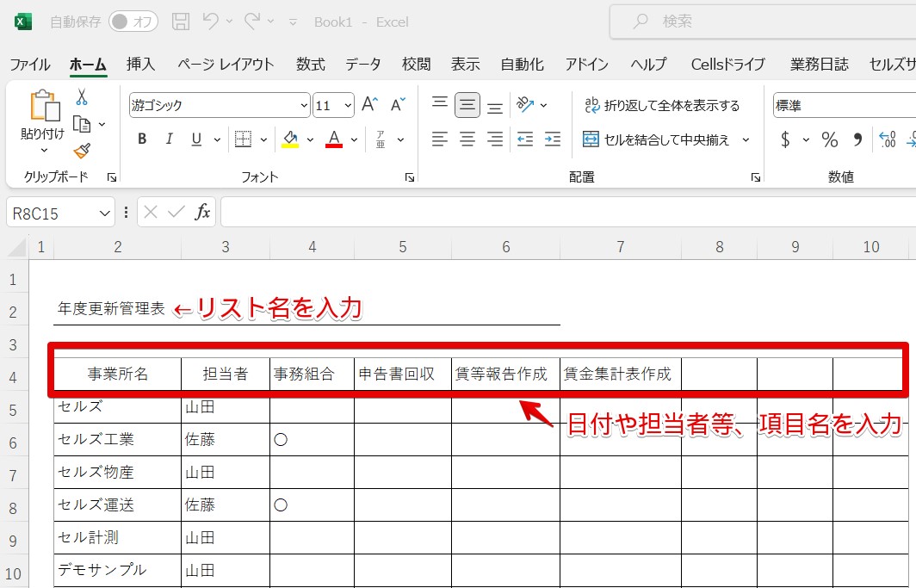The height and width of the screenshot is (588, 916).
Task: Click the Borders grid icon
Action: click(x=243, y=139)
